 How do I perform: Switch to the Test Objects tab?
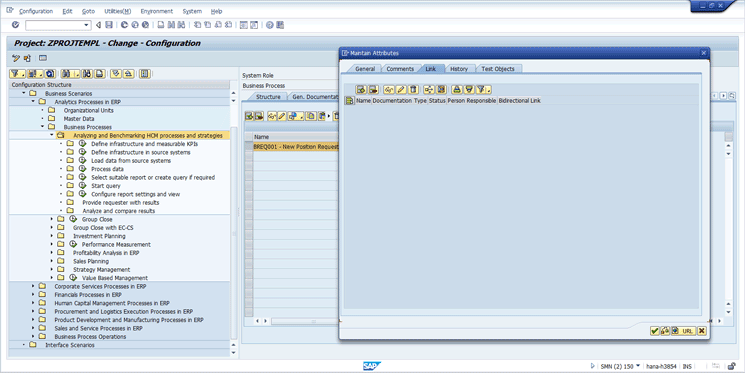pos(497,69)
